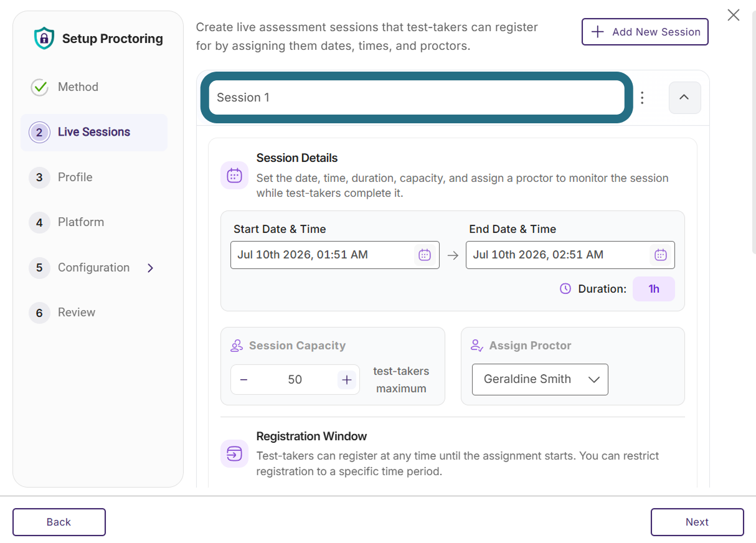This screenshot has width=756, height=543.
Task: Click the Registration Window icon
Action: (234, 453)
